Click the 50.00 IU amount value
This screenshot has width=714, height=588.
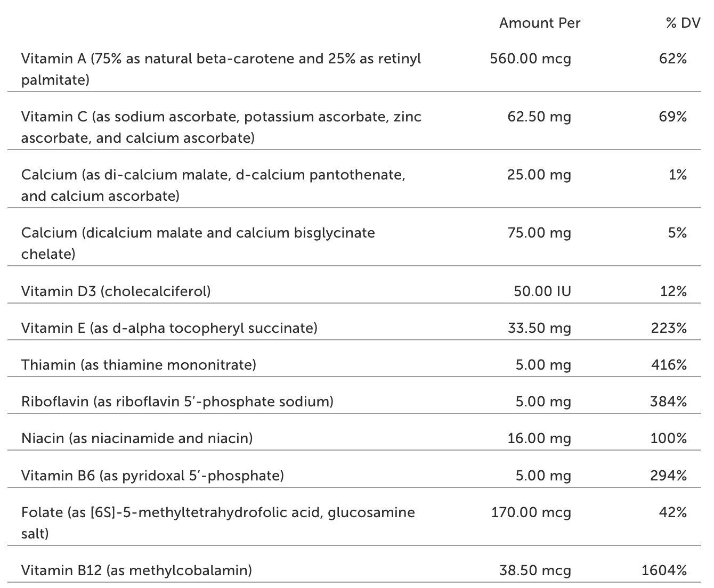click(542, 291)
